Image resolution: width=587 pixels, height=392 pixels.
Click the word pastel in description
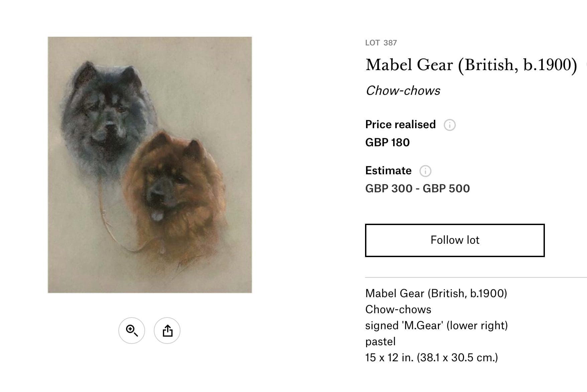point(380,342)
